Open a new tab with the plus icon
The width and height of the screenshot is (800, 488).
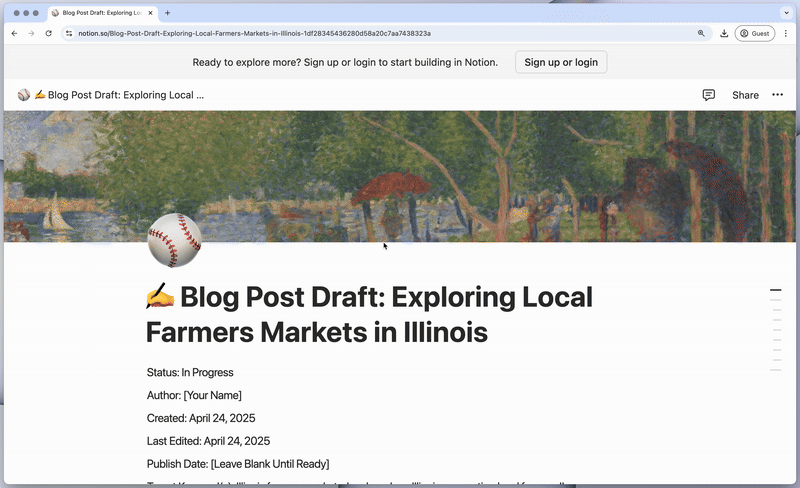[167, 13]
